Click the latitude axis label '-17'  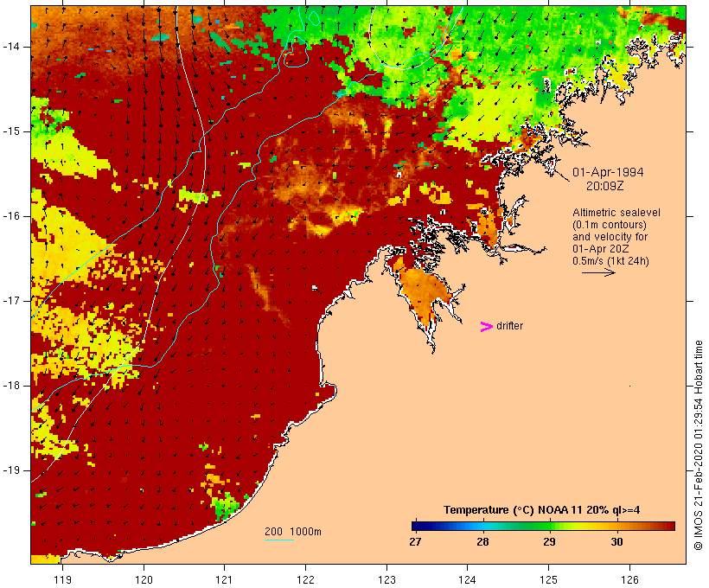11,301
